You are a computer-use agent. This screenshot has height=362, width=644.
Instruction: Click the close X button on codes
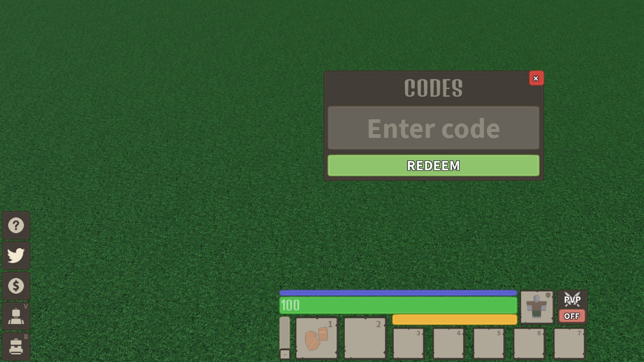click(x=536, y=78)
